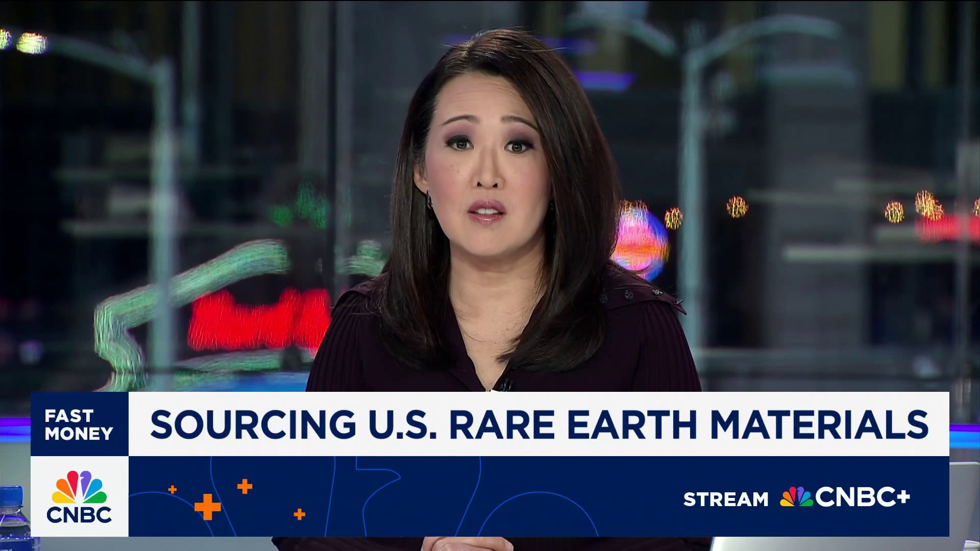This screenshot has height=551, width=980.
Task: Click the STREAM text in the banner
Action: pyautogui.click(x=725, y=498)
